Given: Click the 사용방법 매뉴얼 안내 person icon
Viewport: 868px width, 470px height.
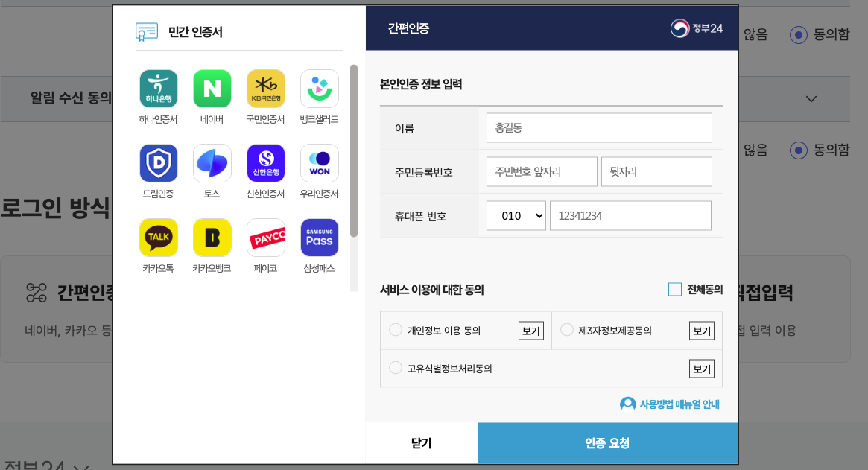Looking at the screenshot, I should point(628,404).
